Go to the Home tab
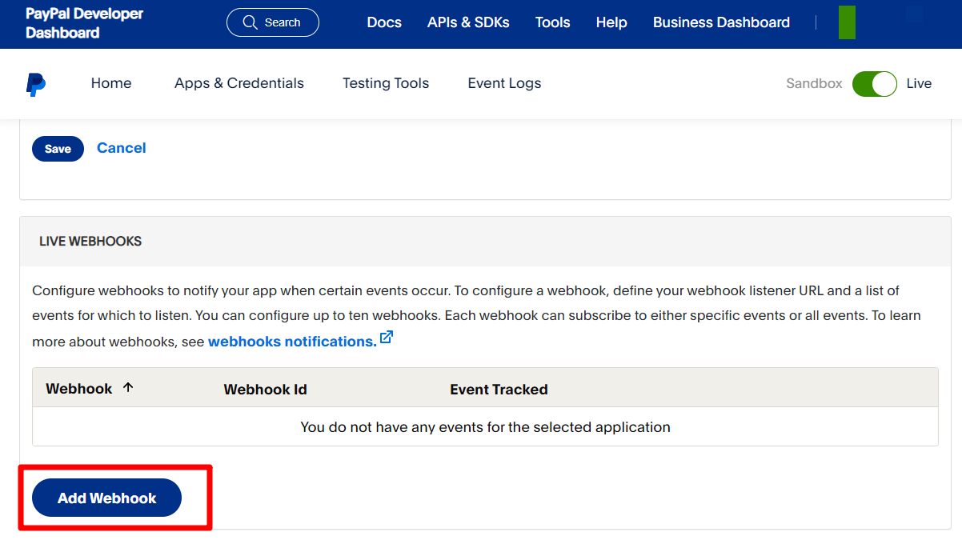Screen dimensions: 962x560 (x=111, y=83)
